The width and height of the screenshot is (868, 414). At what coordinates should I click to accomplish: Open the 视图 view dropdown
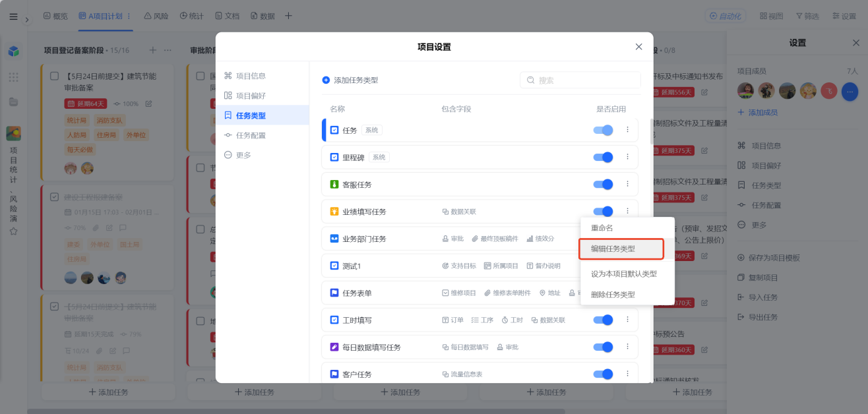point(771,16)
